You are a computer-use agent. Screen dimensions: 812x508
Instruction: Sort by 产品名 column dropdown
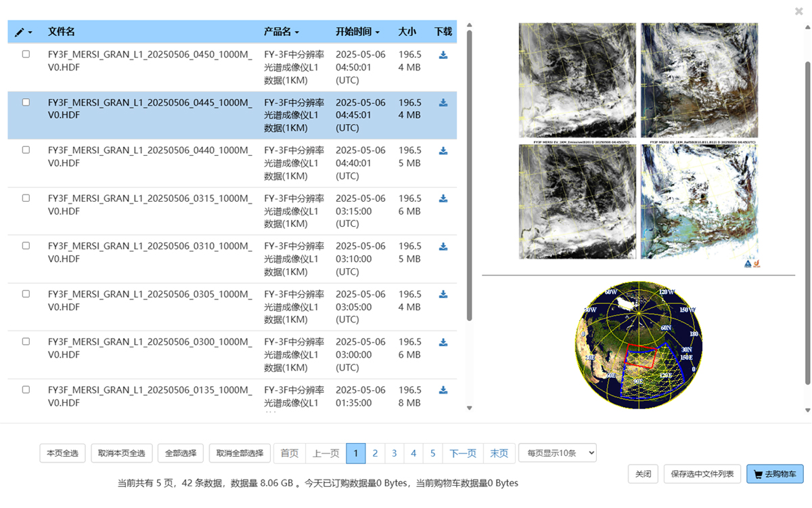click(x=281, y=32)
